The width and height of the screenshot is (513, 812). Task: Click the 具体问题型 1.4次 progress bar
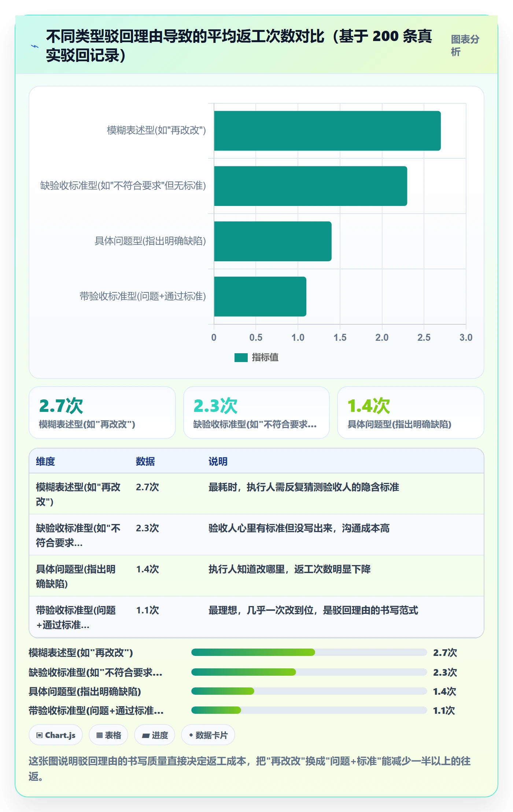(309, 691)
